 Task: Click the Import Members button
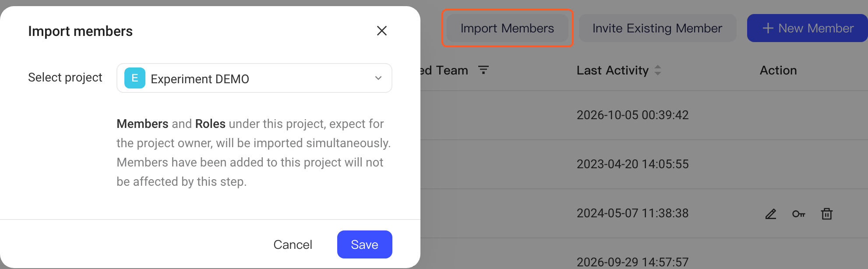507,28
